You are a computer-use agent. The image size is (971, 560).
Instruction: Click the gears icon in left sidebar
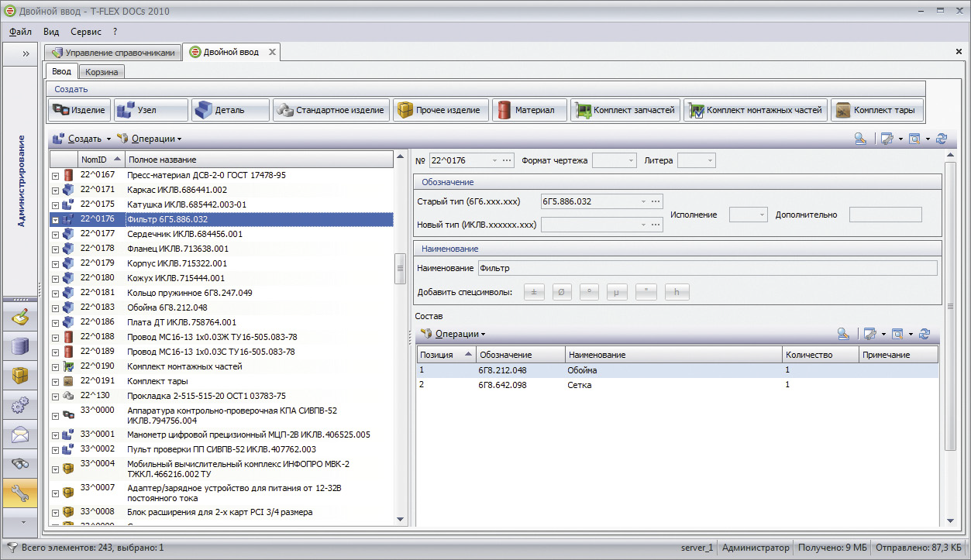point(20,405)
